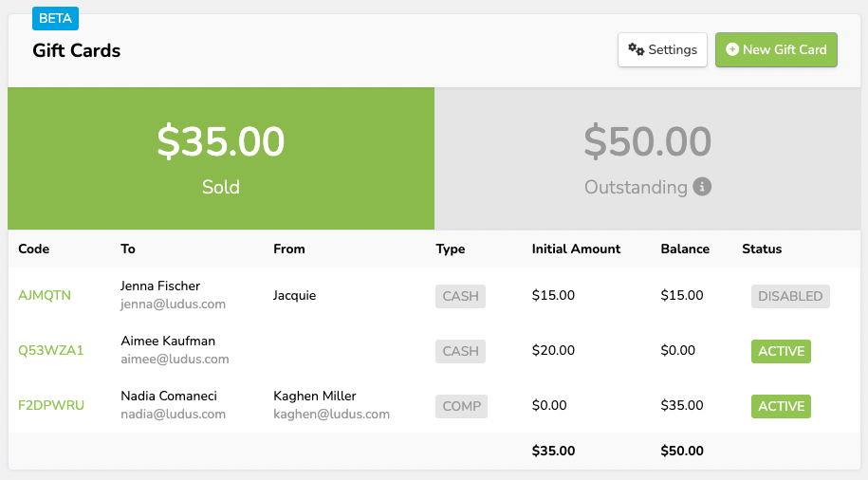Image resolution: width=868 pixels, height=480 pixels.
Task: Click the info icon beside Outstanding
Action: [702, 187]
